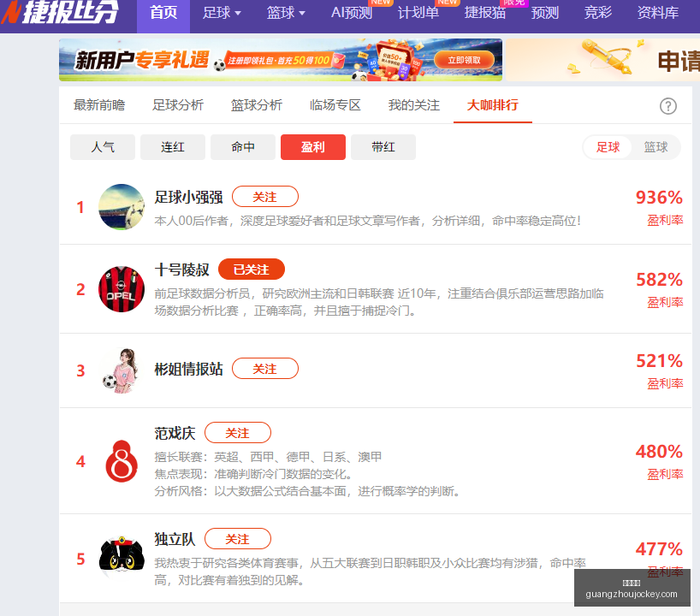
Task: Switch to 足球分析 tab
Action: point(178,105)
